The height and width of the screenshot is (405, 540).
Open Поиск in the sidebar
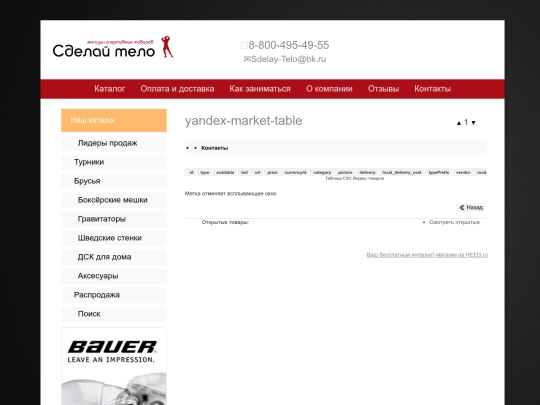(114, 314)
